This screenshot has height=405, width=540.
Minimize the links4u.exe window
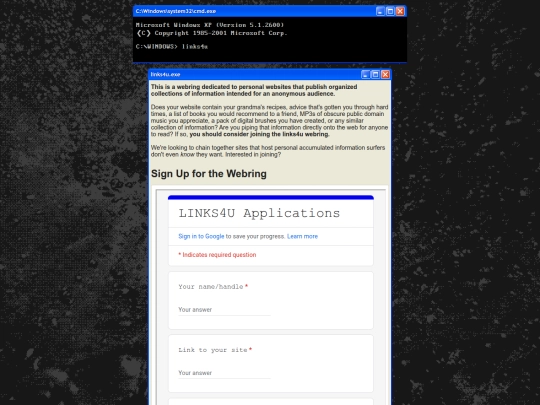tap(365, 74)
